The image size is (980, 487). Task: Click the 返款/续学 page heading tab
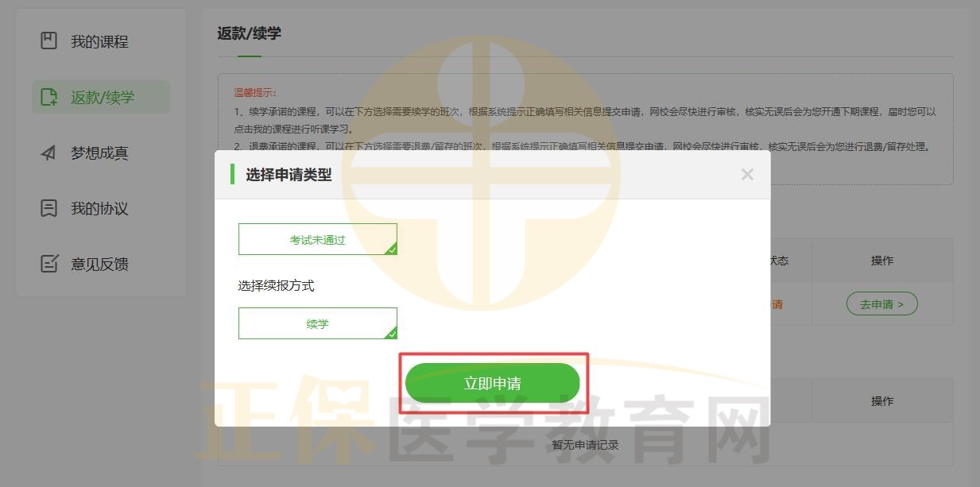[249, 33]
